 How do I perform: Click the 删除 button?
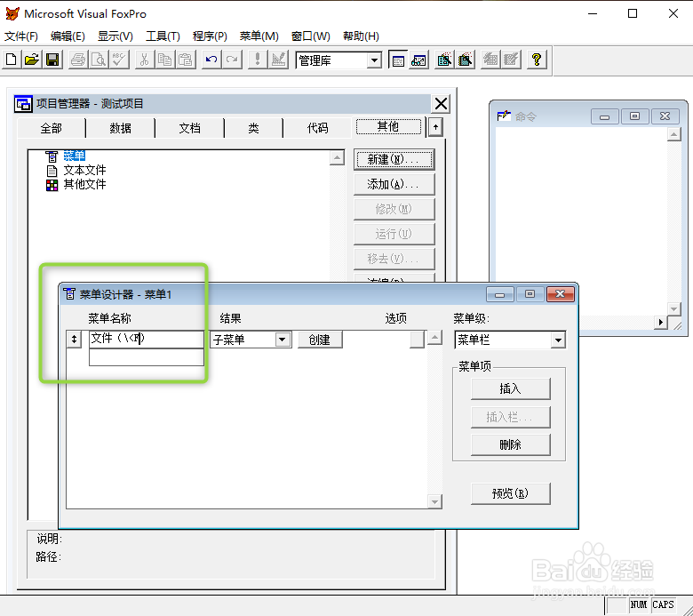click(x=511, y=444)
